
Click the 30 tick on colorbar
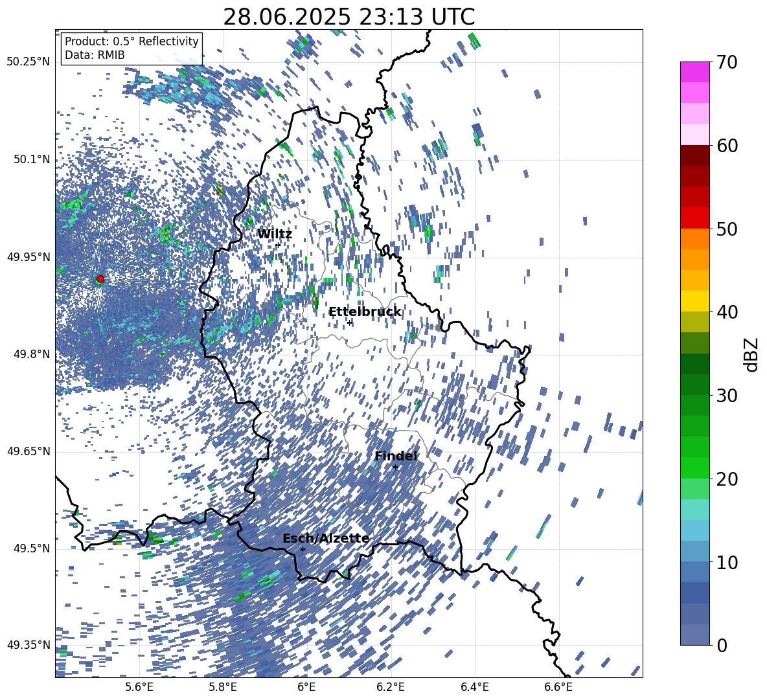[x=727, y=396]
